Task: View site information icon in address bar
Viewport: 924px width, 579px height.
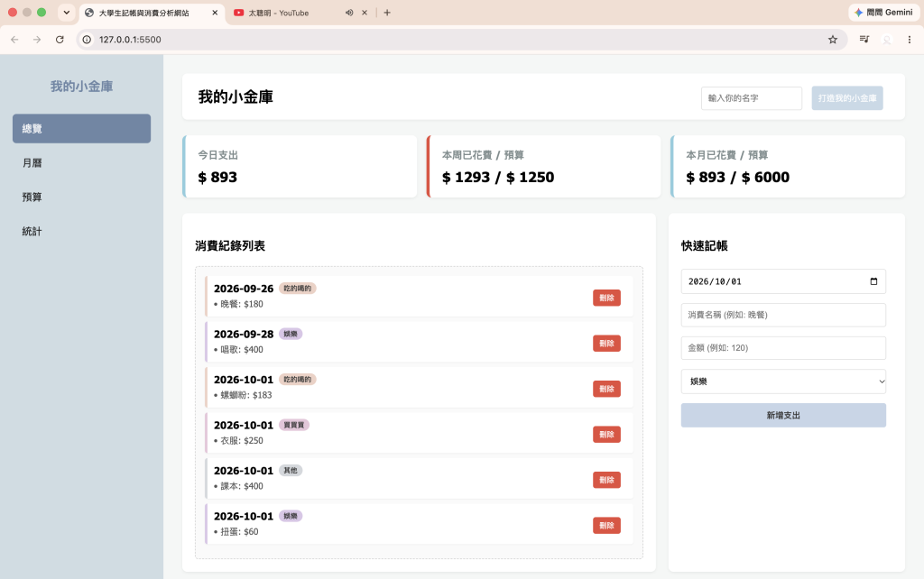Action: point(87,40)
